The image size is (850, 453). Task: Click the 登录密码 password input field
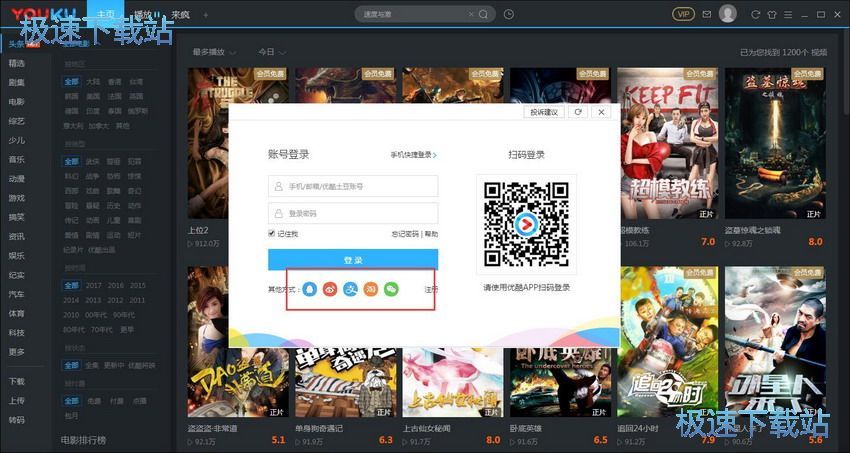(353, 213)
